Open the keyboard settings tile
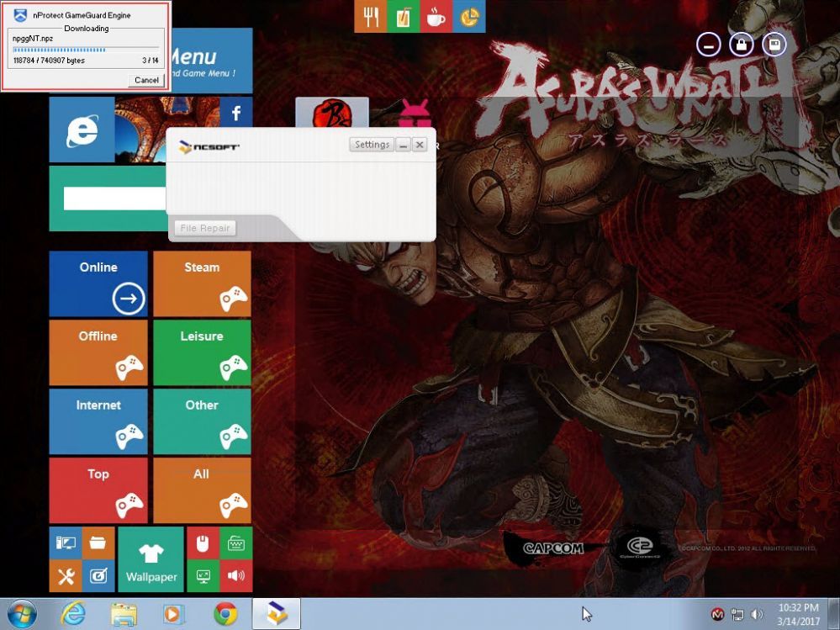The height and width of the screenshot is (630, 840). 235,543
